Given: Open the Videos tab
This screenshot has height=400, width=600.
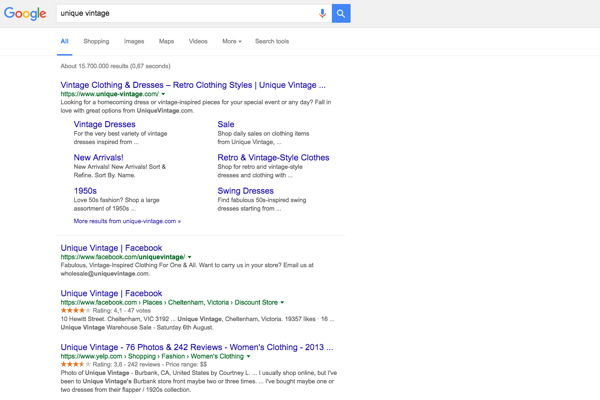Looking at the screenshot, I should click(x=198, y=41).
